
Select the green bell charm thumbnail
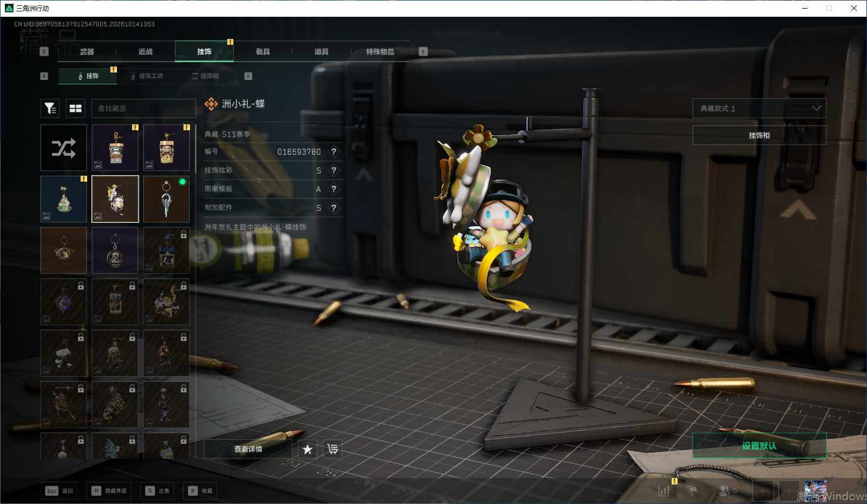coord(63,199)
